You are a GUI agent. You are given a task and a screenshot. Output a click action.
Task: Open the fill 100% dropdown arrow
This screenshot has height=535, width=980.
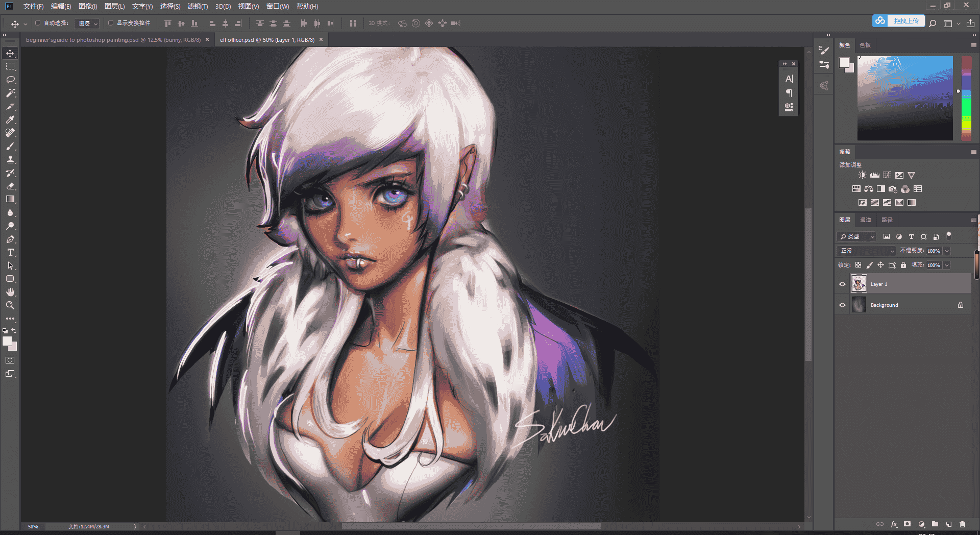[x=947, y=265]
